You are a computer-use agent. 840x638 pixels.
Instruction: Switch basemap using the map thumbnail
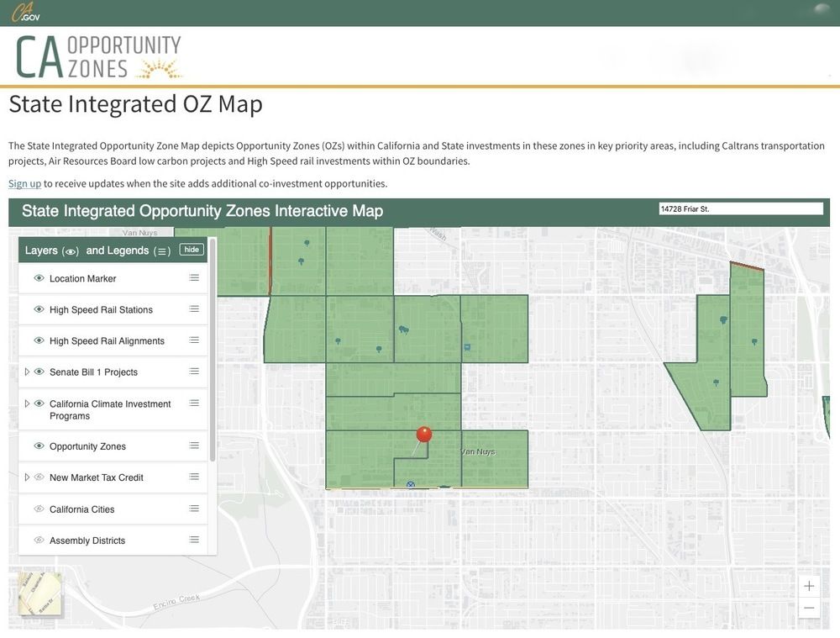click(39, 593)
